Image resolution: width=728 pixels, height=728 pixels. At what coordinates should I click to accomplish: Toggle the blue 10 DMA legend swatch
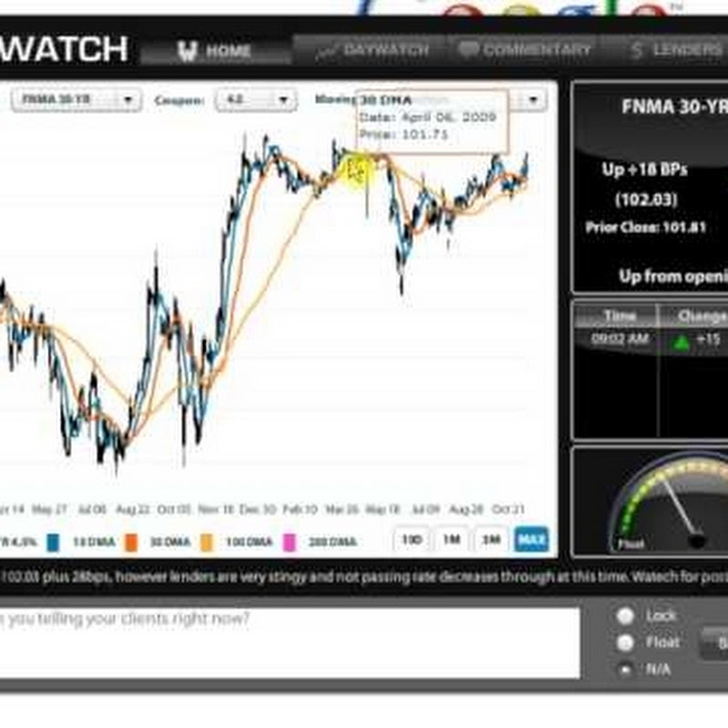point(53,542)
